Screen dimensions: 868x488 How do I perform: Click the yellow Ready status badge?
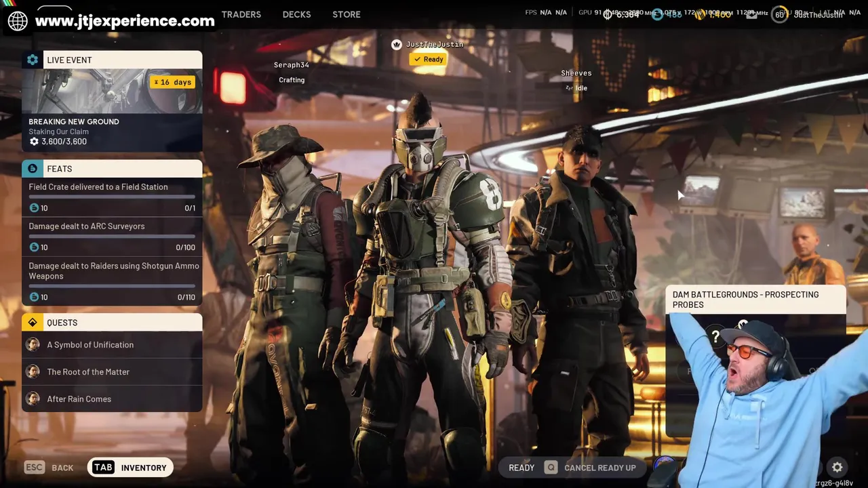428,60
